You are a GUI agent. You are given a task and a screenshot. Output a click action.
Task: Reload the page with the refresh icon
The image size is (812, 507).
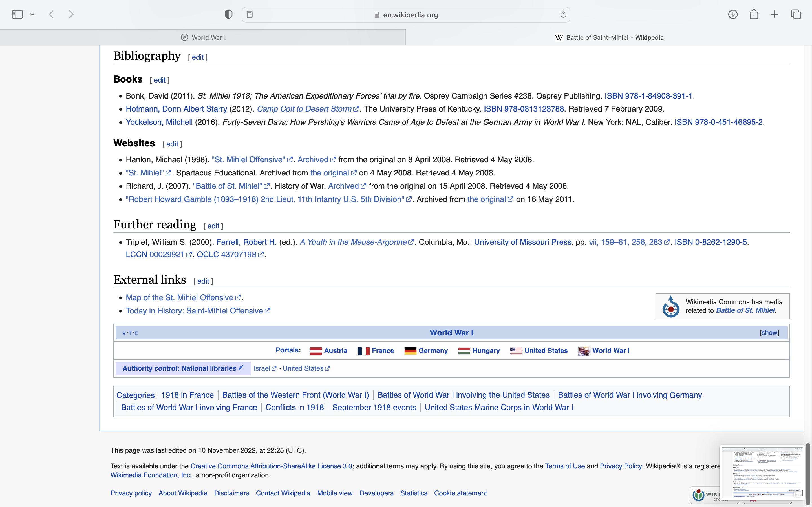(563, 14)
